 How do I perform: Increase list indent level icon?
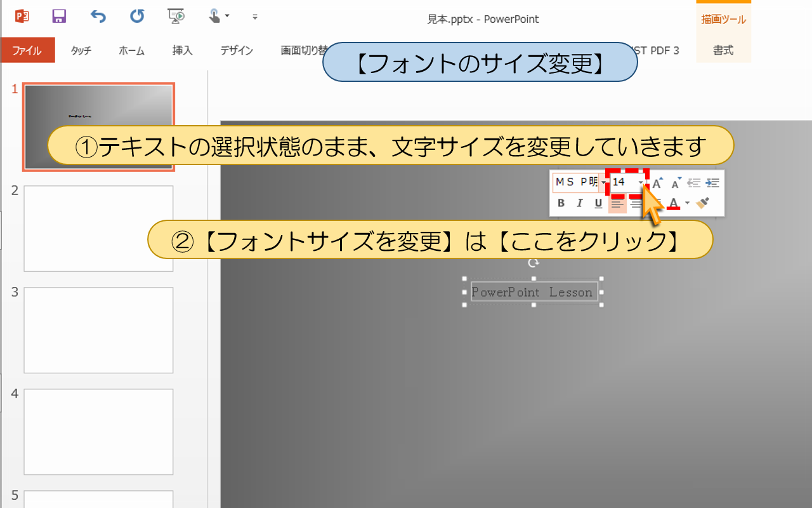point(713,183)
